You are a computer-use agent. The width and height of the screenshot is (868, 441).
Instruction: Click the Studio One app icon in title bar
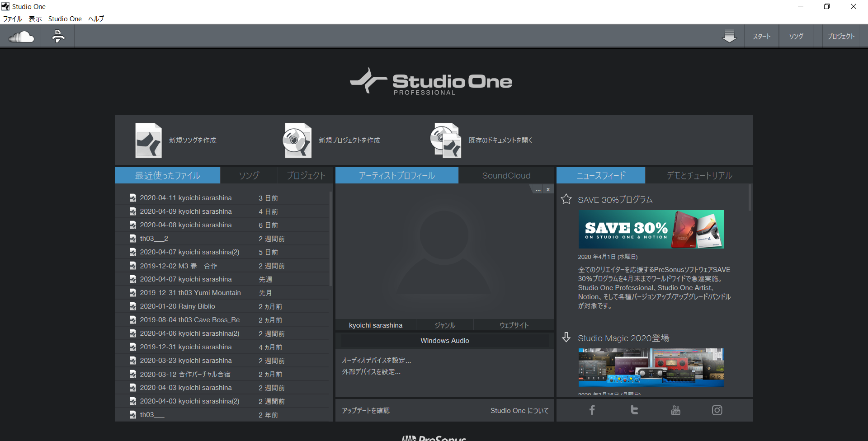coord(5,6)
